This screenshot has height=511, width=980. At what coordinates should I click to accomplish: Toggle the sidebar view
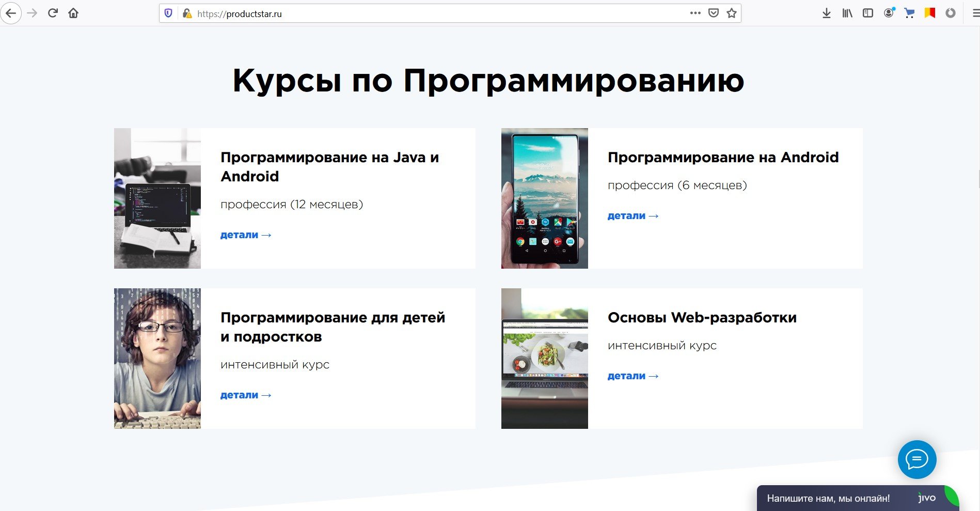(868, 13)
